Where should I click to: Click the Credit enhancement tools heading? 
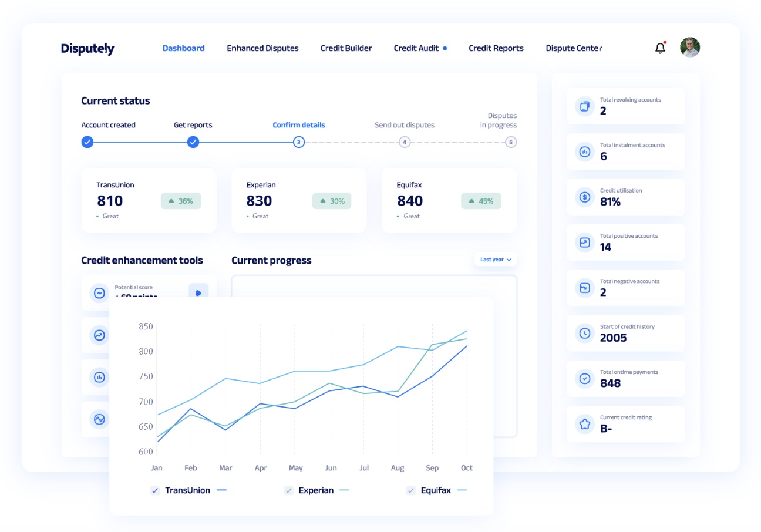click(142, 260)
